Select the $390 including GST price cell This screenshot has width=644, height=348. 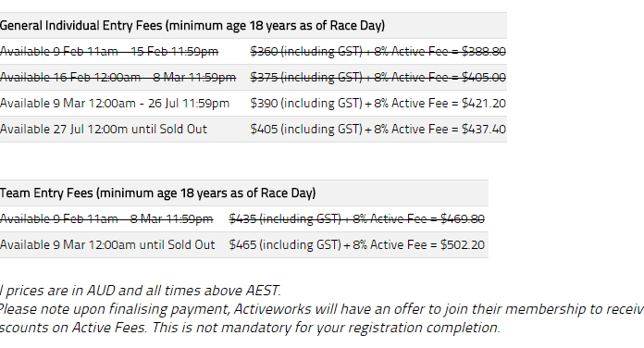[306, 103]
